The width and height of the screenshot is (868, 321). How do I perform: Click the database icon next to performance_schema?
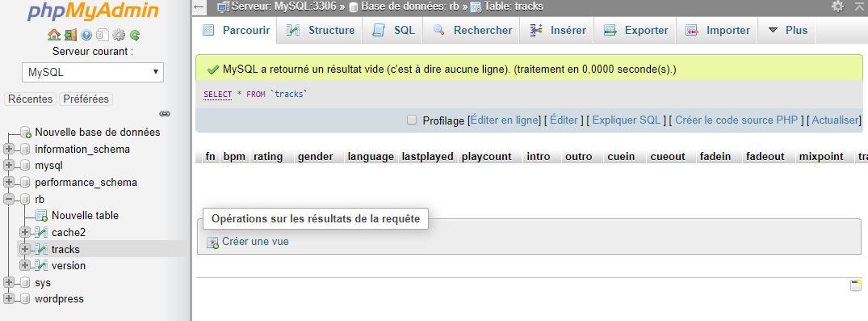pyautogui.click(x=25, y=183)
